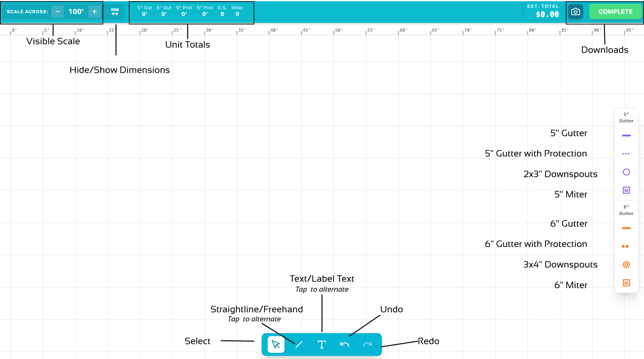
Task: Select the orange 6" Miter icon
Action: (626, 283)
